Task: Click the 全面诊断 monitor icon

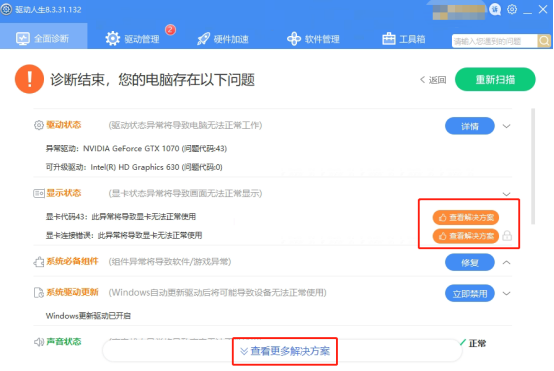Action: [x=23, y=38]
